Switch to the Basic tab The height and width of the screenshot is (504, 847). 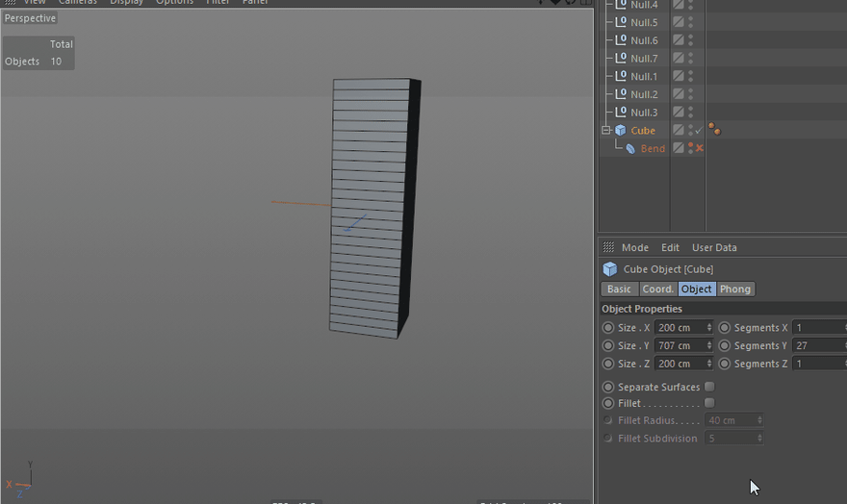coord(619,290)
